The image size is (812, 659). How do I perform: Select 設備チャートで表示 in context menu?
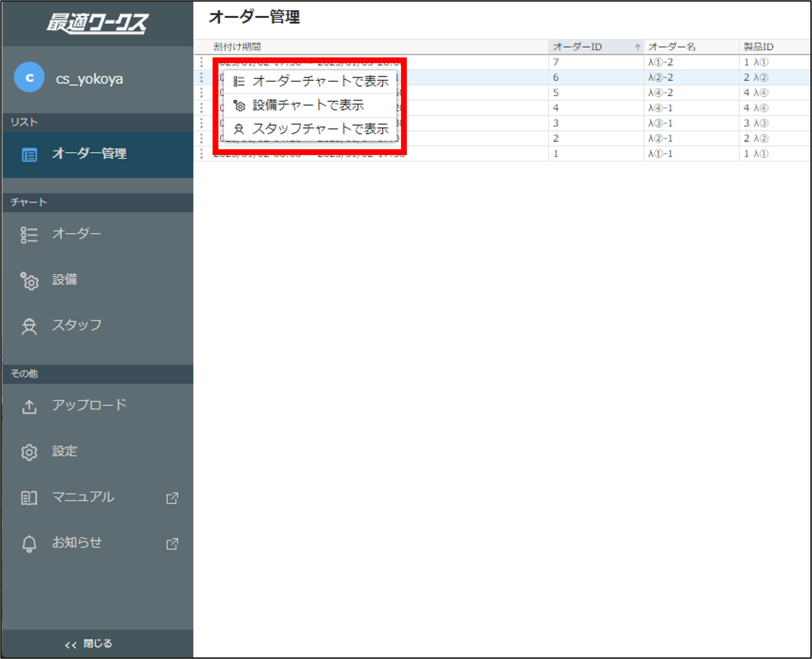click(310, 105)
